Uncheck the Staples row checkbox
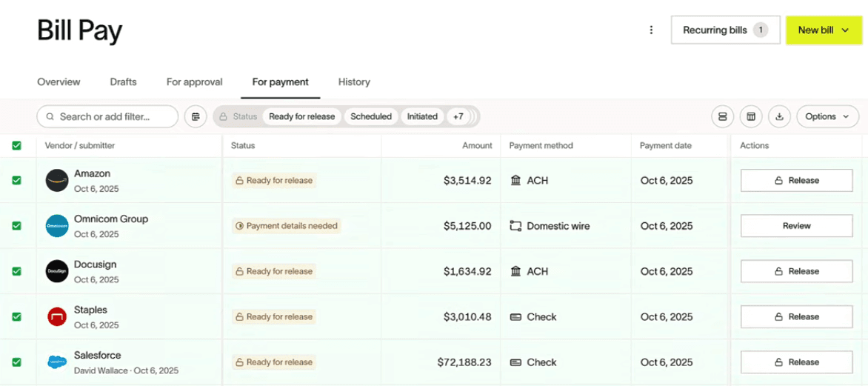868x386 pixels. tap(16, 317)
